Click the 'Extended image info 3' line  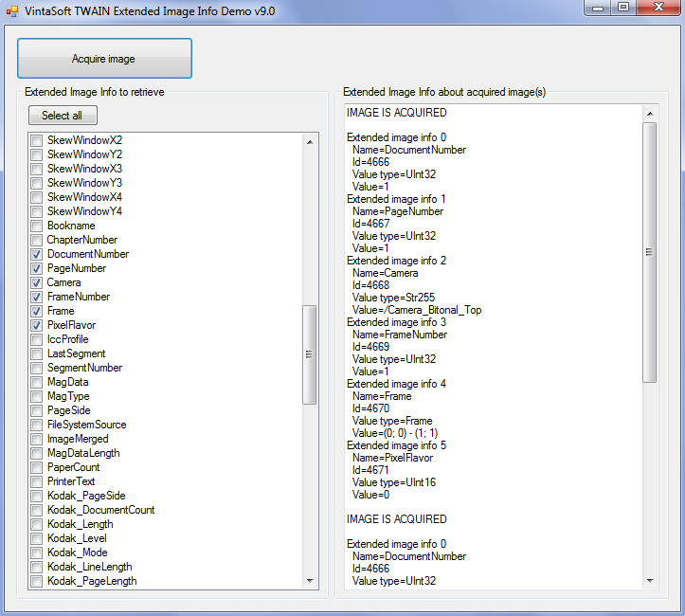pyautogui.click(x=396, y=322)
